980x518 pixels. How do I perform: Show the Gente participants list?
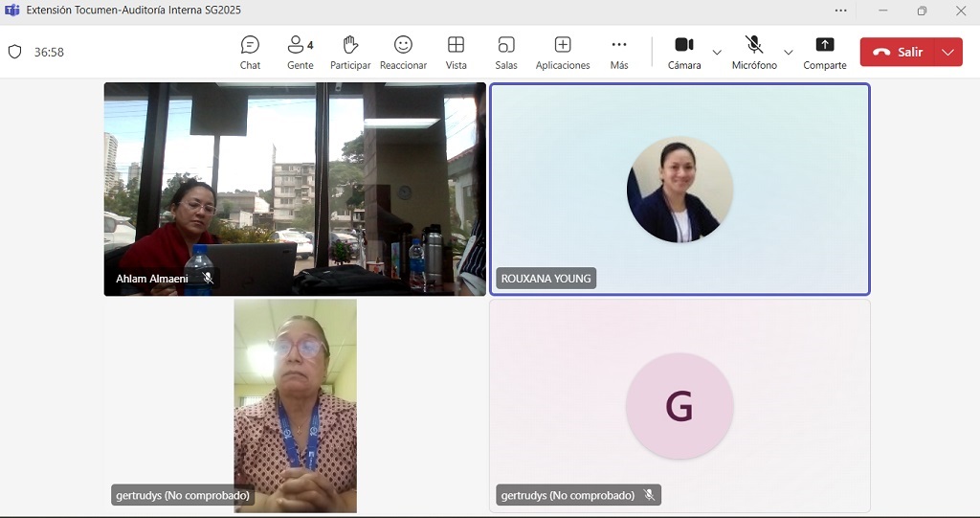[300, 52]
